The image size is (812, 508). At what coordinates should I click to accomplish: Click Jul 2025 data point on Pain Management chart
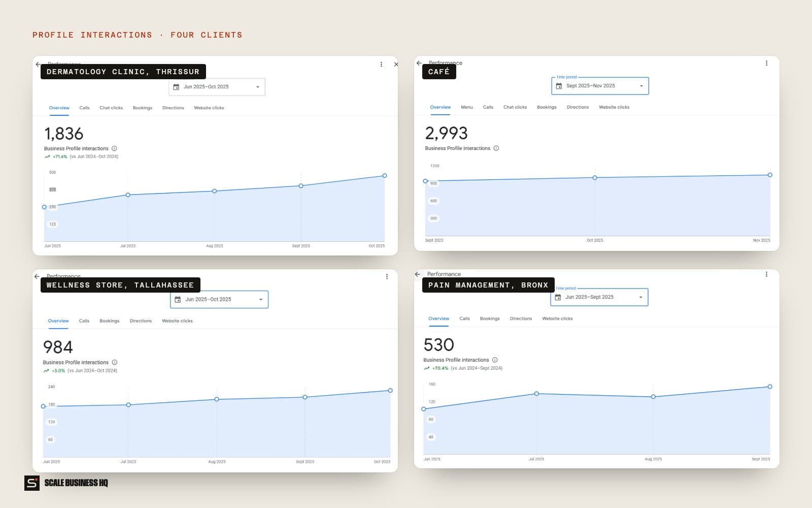coord(536,394)
